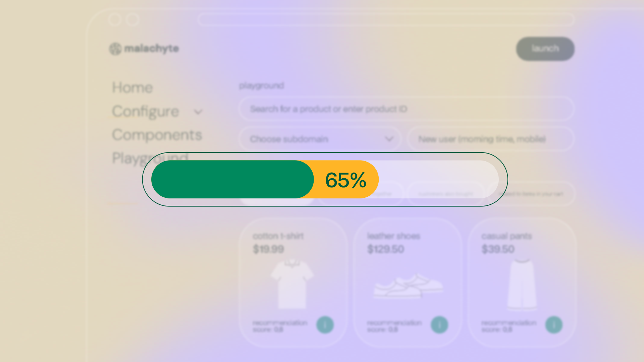Click first circle button in browser frame

tap(115, 20)
